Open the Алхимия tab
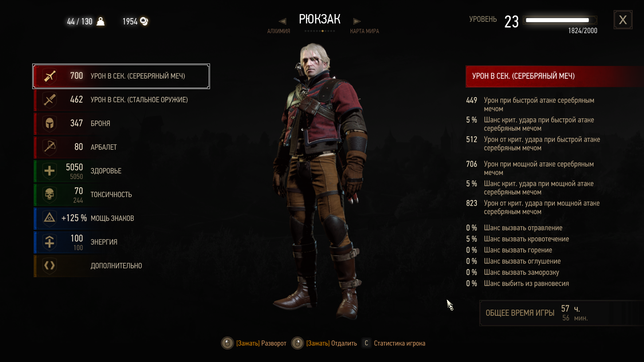644x362 pixels. [x=278, y=31]
